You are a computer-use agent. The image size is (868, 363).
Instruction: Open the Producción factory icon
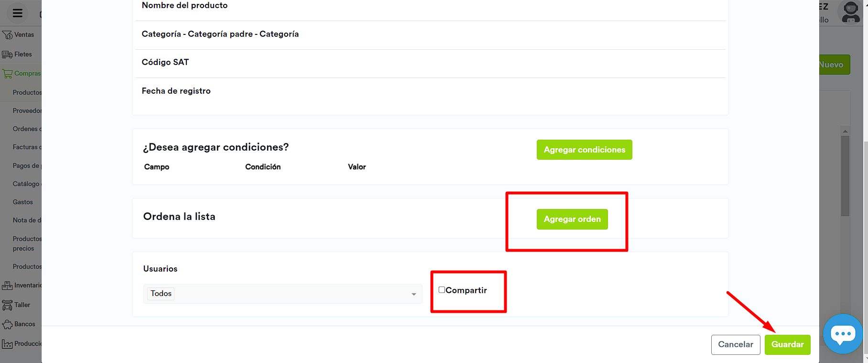point(7,344)
